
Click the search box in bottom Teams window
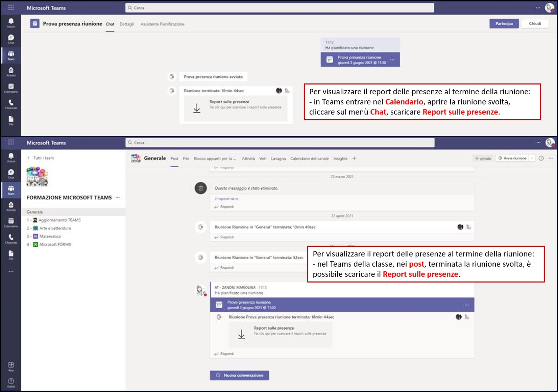pos(280,143)
